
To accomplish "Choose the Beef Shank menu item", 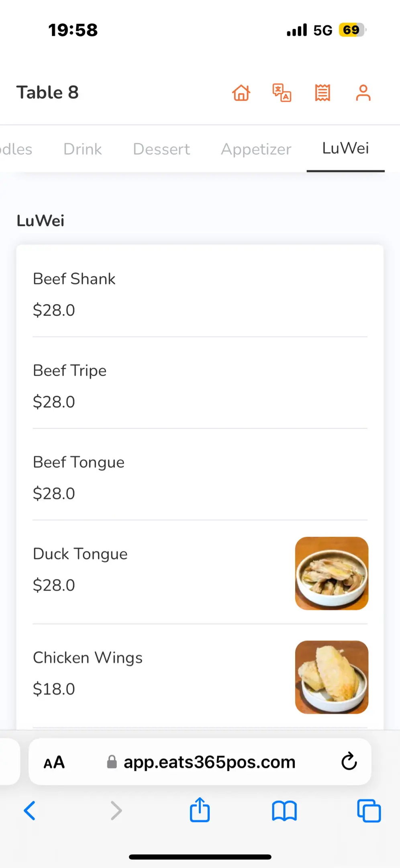I will pyautogui.click(x=74, y=279).
